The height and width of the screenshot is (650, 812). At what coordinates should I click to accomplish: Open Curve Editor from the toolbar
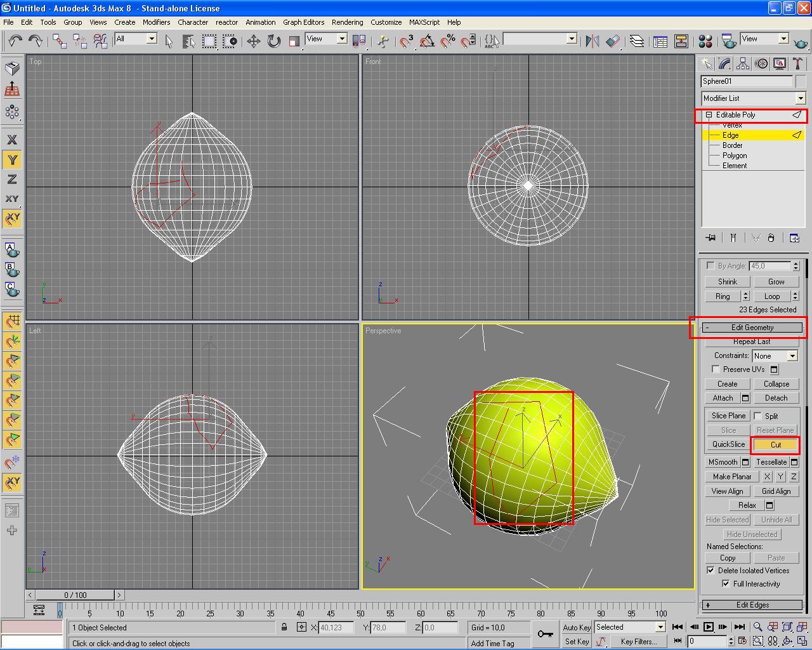[660, 41]
